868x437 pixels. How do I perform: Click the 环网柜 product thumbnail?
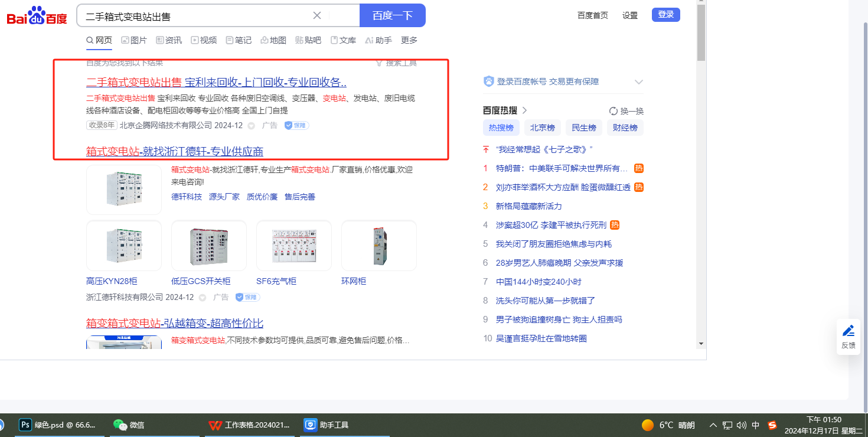click(x=379, y=246)
